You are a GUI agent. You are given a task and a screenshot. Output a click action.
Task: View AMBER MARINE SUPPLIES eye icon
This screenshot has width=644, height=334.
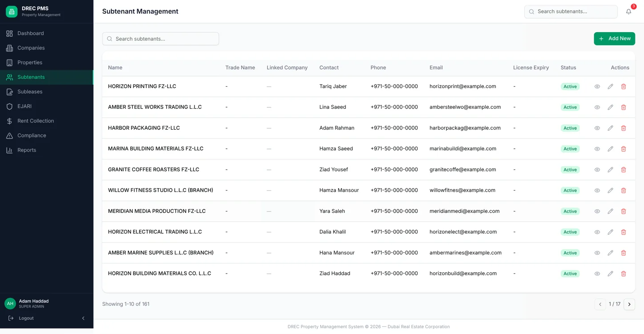point(597,253)
